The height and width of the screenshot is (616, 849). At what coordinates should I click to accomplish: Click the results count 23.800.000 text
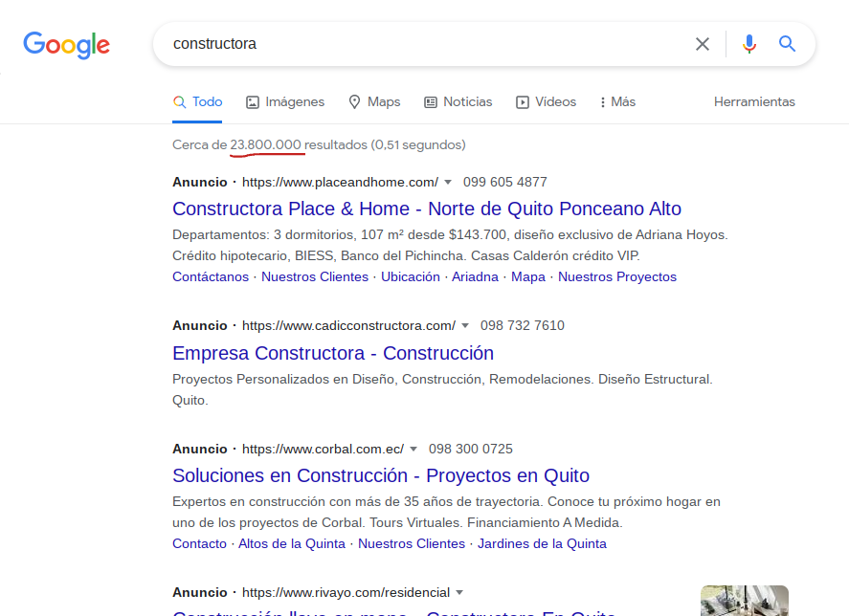tap(265, 145)
